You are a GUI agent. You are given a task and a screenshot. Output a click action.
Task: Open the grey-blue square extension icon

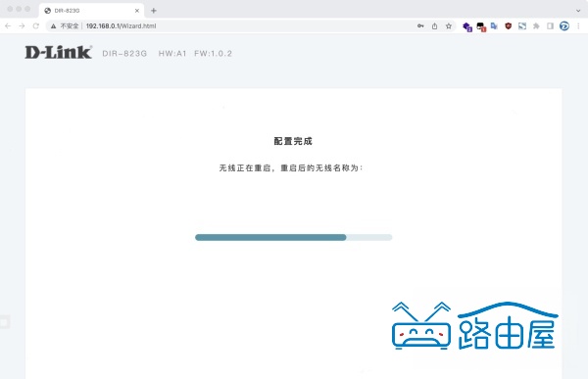coord(522,25)
